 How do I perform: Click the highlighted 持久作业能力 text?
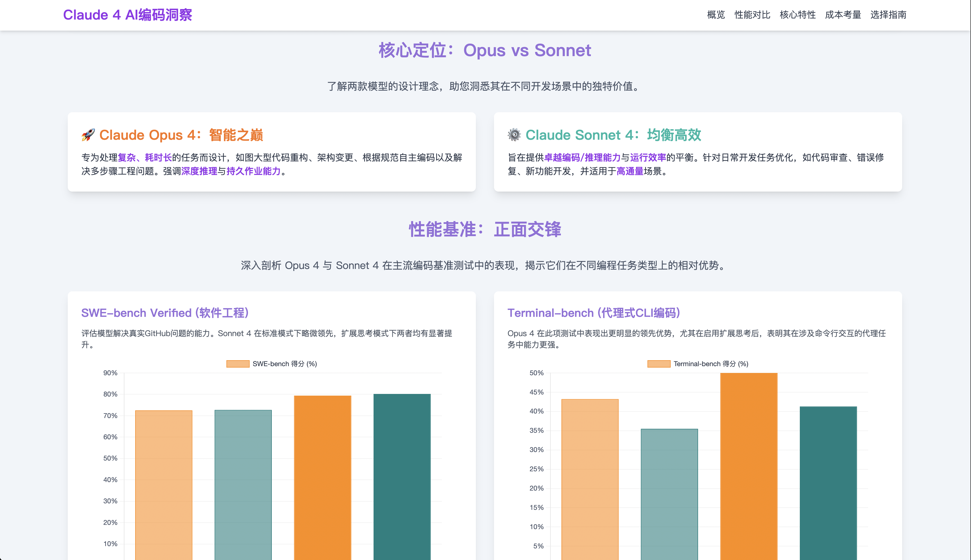253,171
